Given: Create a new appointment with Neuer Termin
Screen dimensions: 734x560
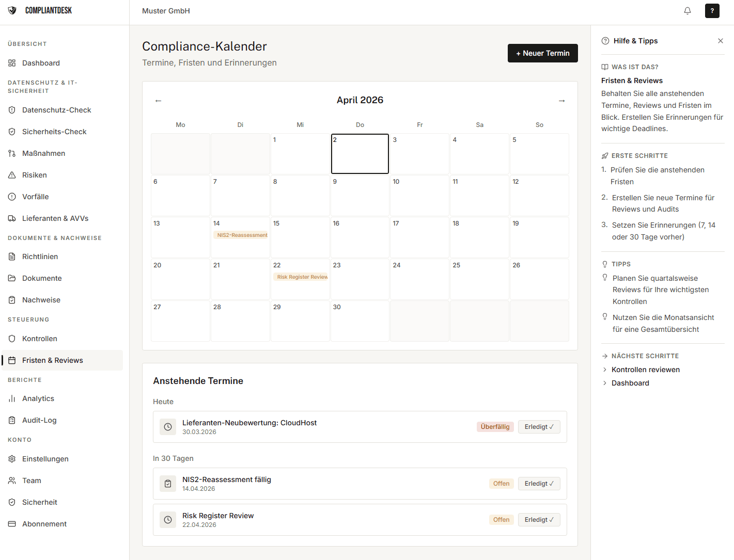Looking at the screenshot, I should (542, 53).
